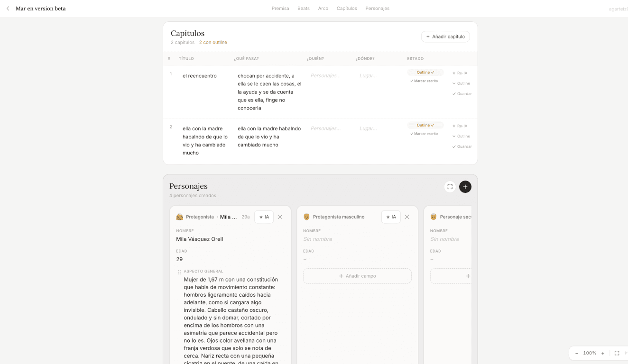Viewport: 628px width, 364px height.
Task: Click the fit-to-screen icon in the zoom bar
Action: 617,353
